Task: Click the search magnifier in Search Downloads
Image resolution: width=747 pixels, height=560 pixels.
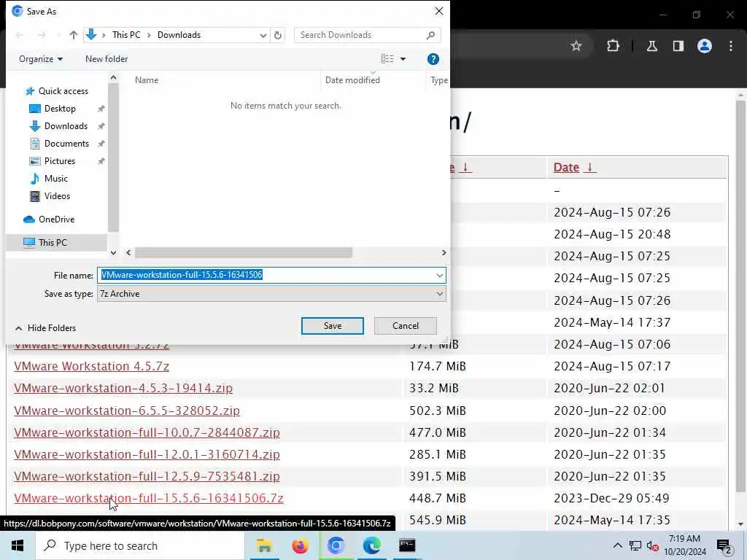Action: point(430,35)
